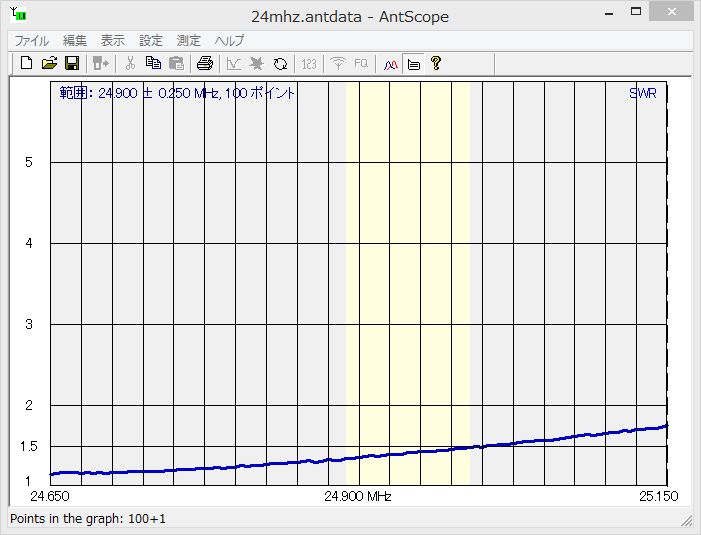The height and width of the screenshot is (535, 701).
Task: Click the blue SWR curve on the graph
Action: pyautogui.click(x=358, y=457)
